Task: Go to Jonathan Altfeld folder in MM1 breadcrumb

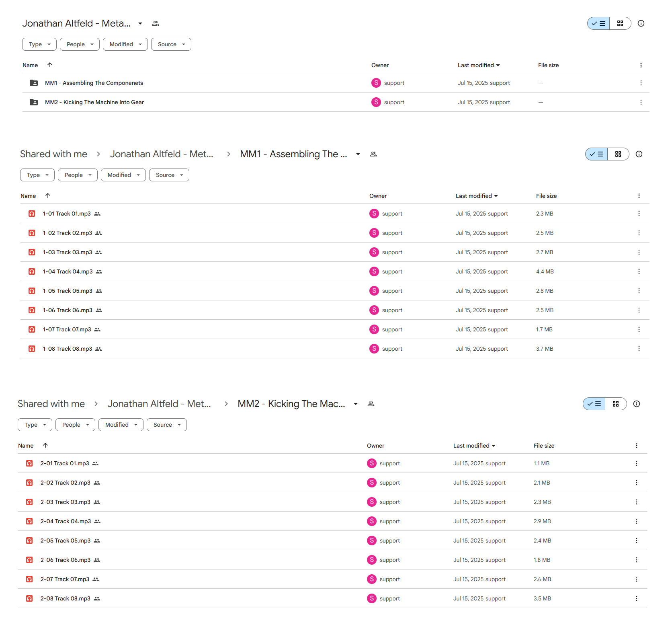Action: coord(162,154)
